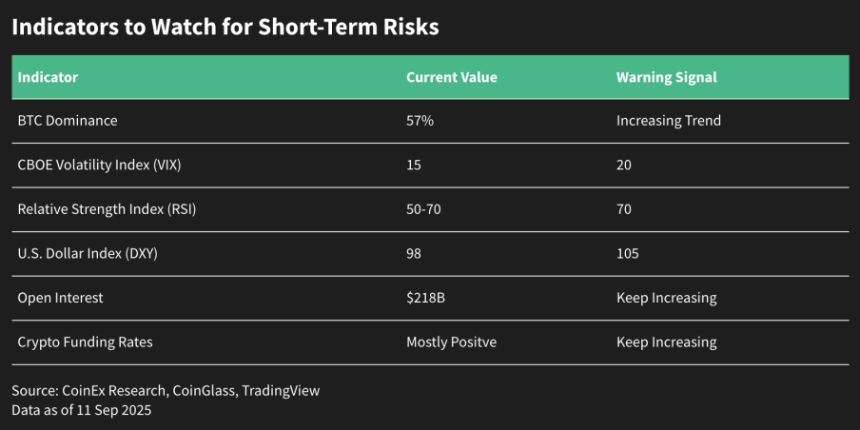Click the "Warning Signal" column header
Image resolution: width=860 pixels, height=430 pixels.
pos(666,77)
